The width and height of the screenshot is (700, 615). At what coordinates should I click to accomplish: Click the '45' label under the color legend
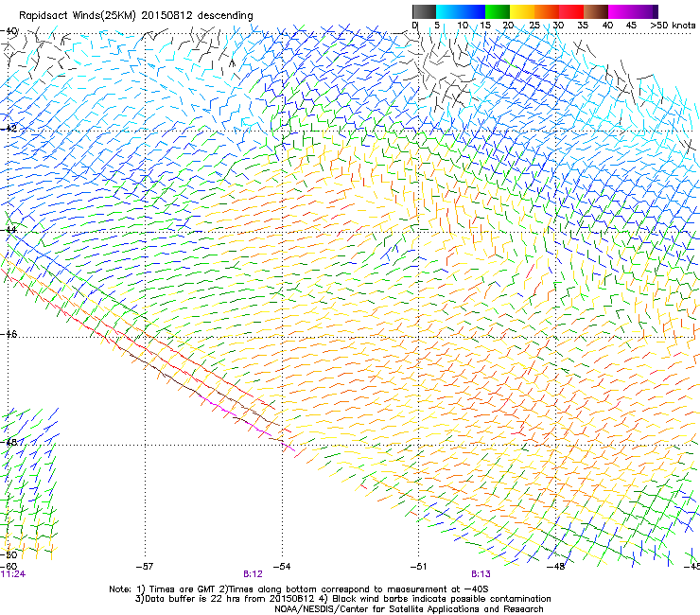(631, 26)
